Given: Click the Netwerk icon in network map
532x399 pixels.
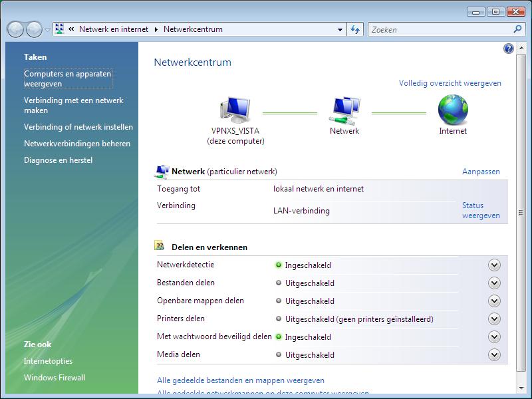Looking at the screenshot, I should click(x=344, y=109).
